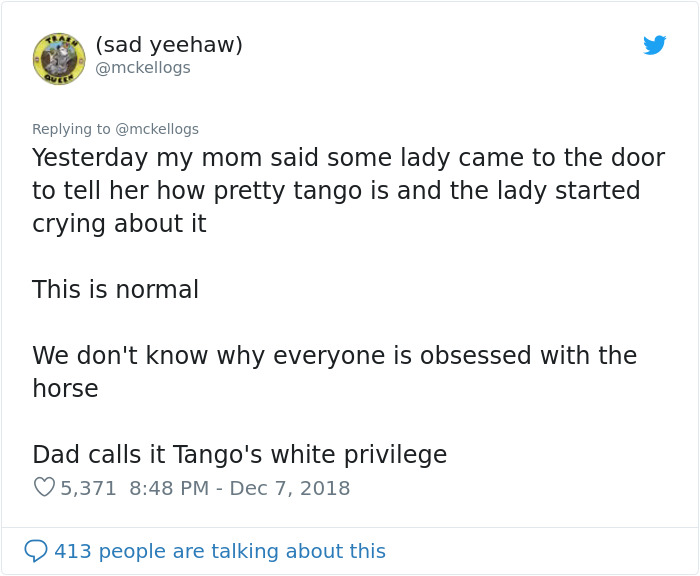The image size is (700, 576).
Task: Like the tweet with the heart icon
Action: (44, 488)
